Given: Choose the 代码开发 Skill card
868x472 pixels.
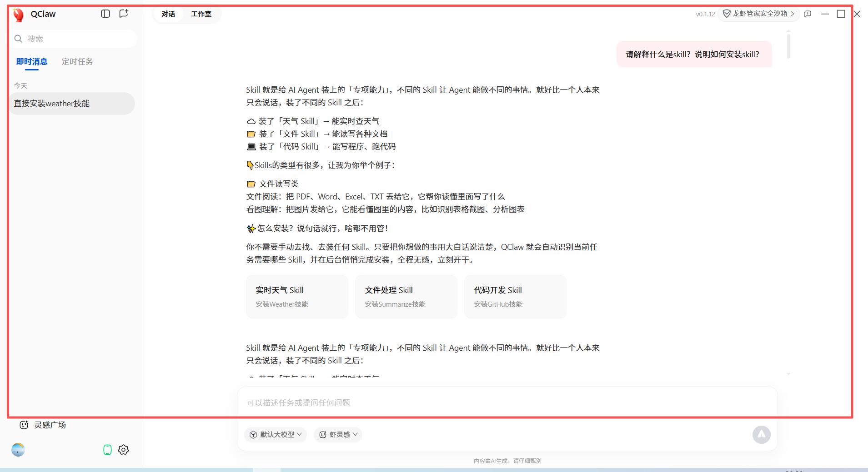Looking at the screenshot, I should [x=515, y=296].
